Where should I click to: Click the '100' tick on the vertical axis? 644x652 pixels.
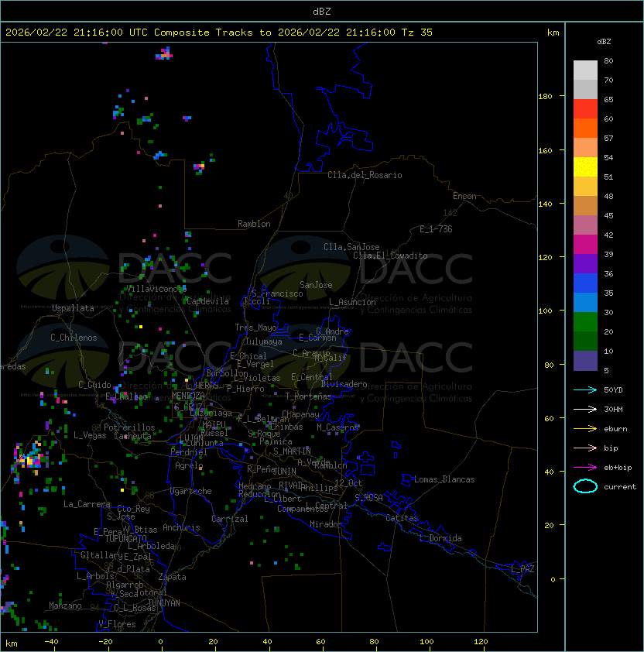(x=545, y=311)
